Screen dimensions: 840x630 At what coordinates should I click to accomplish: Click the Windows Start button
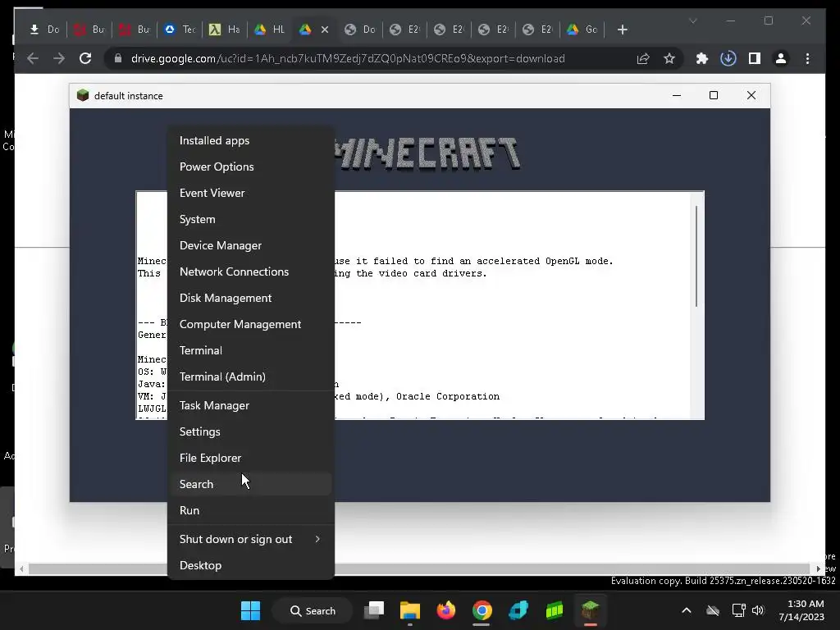tap(250, 610)
